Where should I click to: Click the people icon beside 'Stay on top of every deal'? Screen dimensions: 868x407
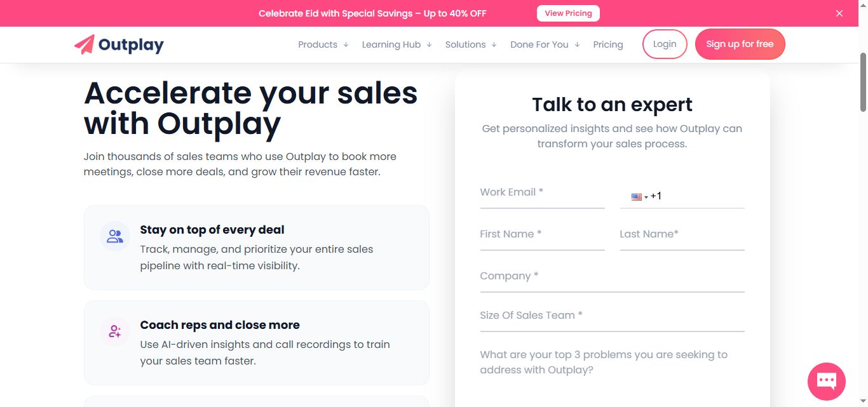point(114,236)
